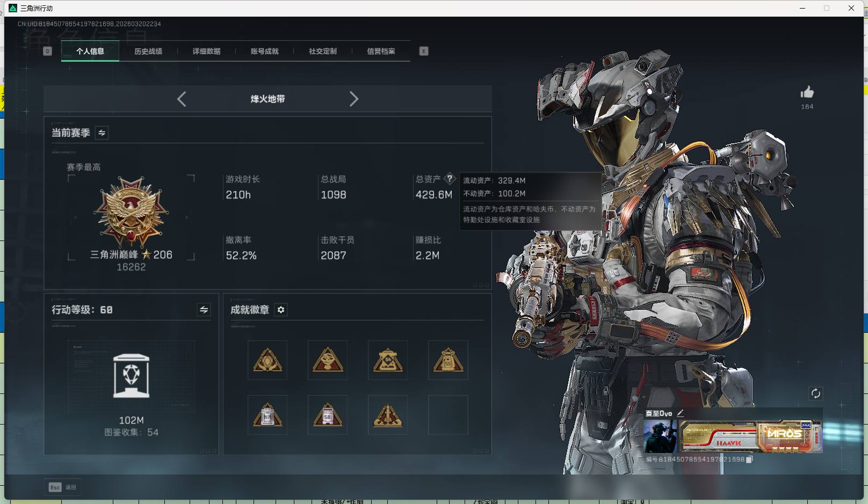Image resolution: width=868 pixels, height=504 pixels.
Task: Click the 102M collection value
Action: (x=131, y=420)
